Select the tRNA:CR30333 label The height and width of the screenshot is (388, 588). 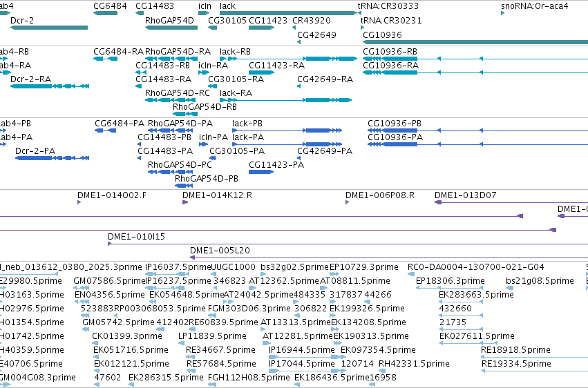point(388,6)
